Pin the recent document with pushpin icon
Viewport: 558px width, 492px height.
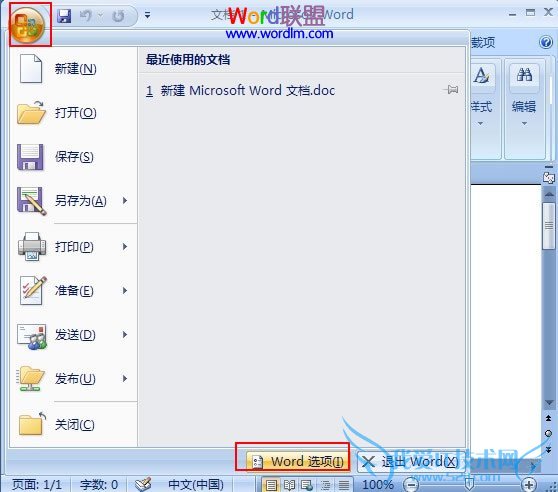coord(452,90)
